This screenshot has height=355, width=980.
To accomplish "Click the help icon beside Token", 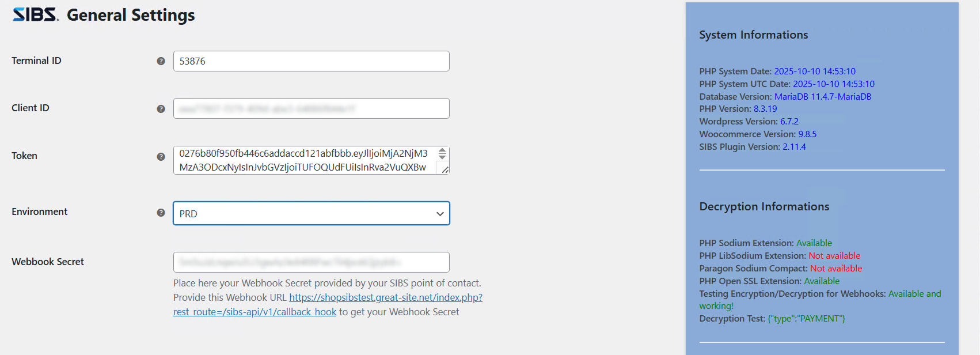I will [161, 157].
